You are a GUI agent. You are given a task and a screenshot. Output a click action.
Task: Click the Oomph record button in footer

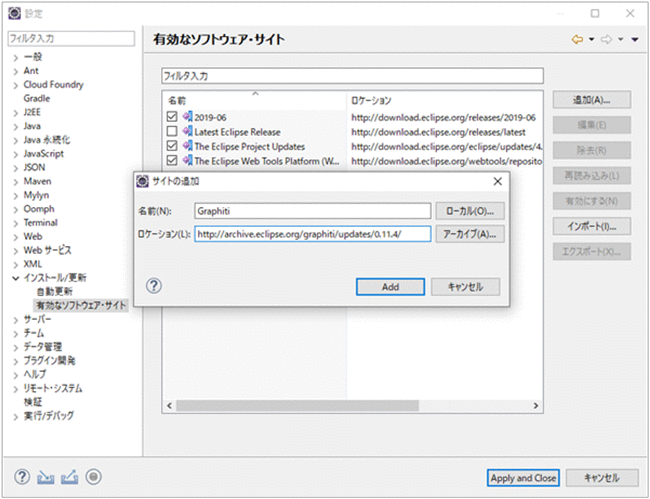93,477
